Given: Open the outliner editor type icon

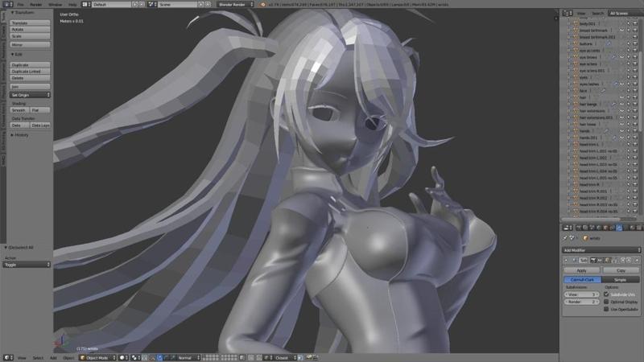Looking at the screenshot, I should (568, 13).
